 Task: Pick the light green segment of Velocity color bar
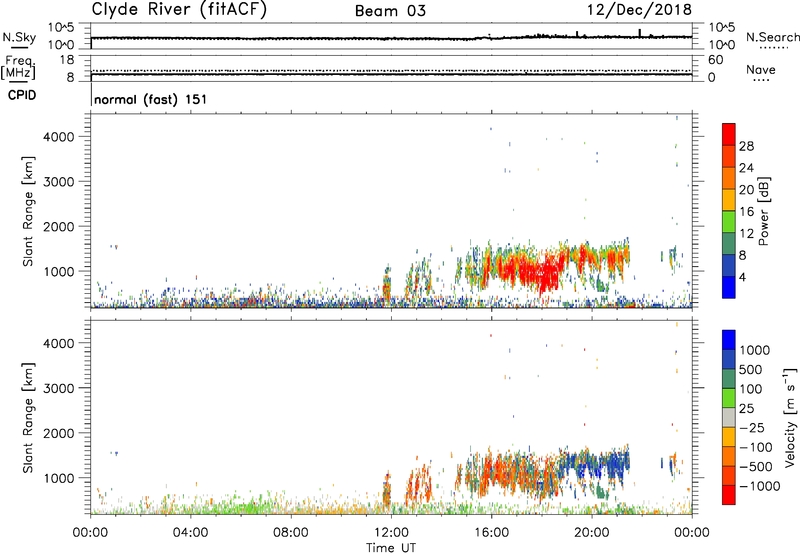729,398
